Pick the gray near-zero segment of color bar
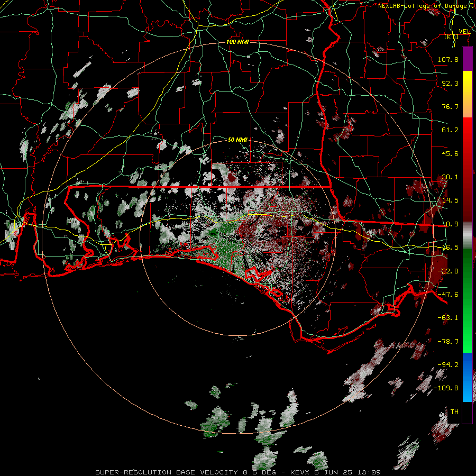 coord(467,235)
